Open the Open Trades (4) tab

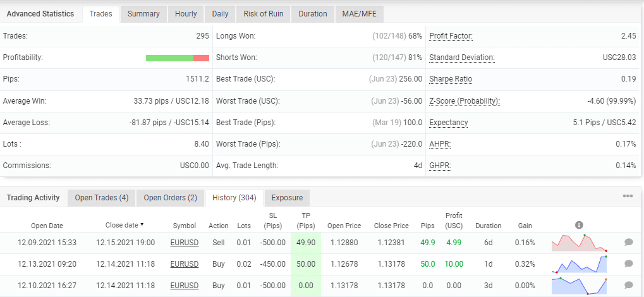point(101,198)
